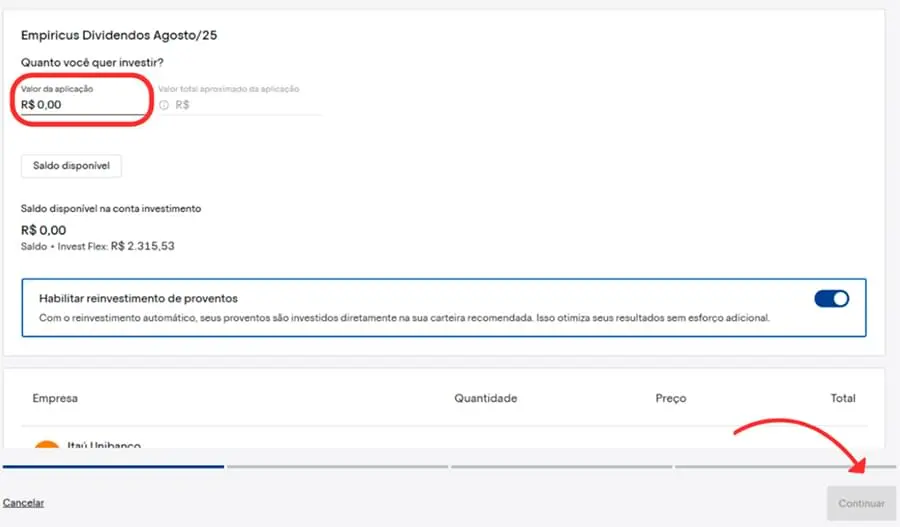Click the Empiricus Dividendos Agosto/25 title

119,36
